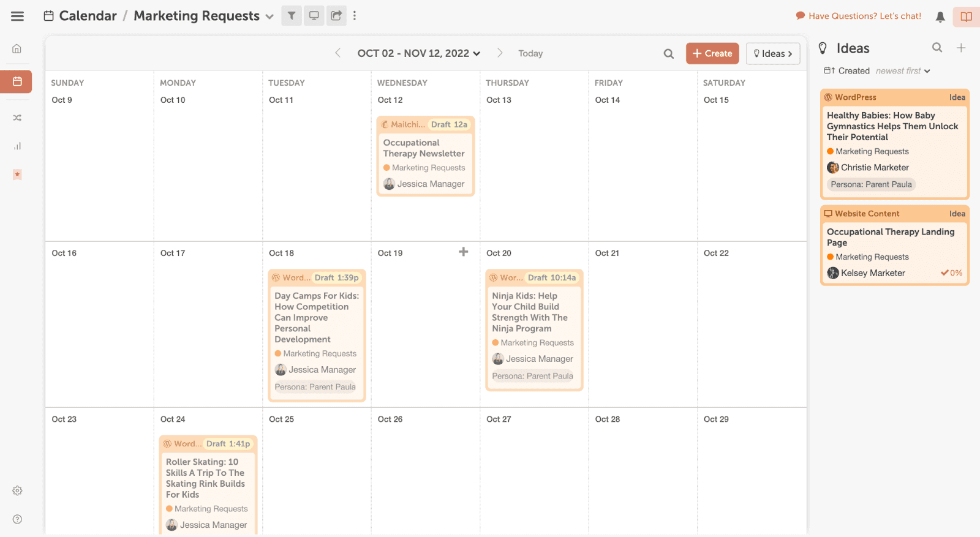Open Roller Skating project title
The height and width of the screenshot is (537, 980).
point(205,478)
